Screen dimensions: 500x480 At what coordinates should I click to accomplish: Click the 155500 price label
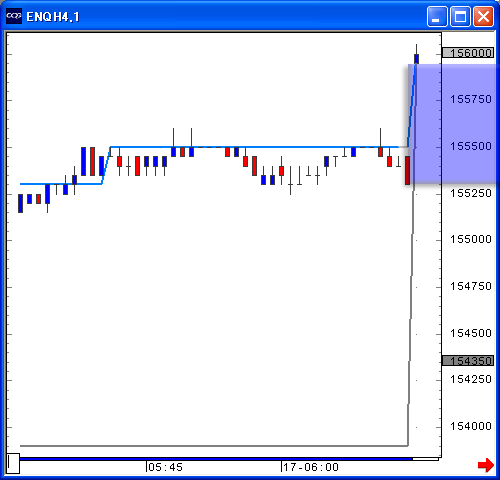coord(471,146)
